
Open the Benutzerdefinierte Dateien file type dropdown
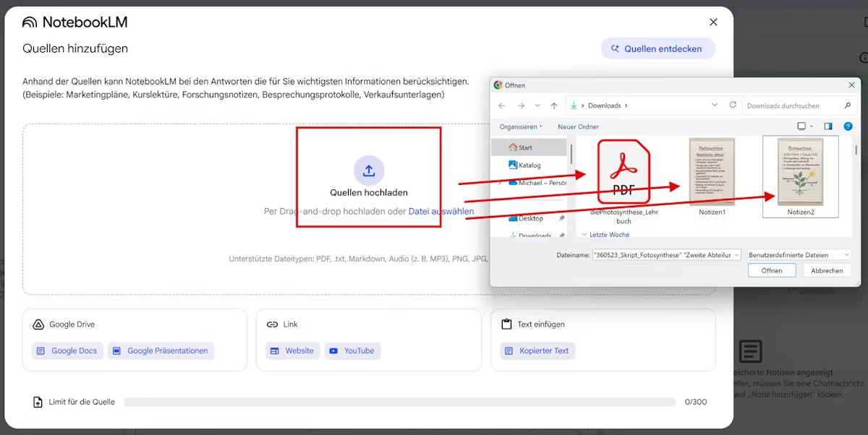coord(799,254)
